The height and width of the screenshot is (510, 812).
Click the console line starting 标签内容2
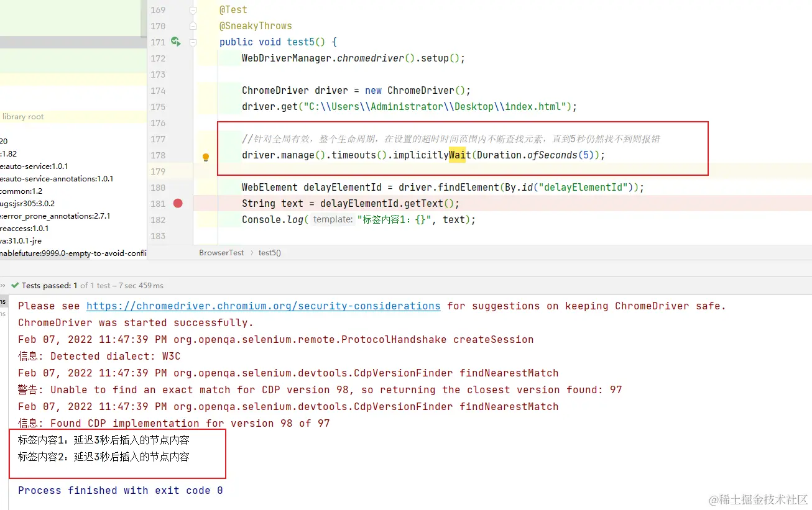pos(104,457)
